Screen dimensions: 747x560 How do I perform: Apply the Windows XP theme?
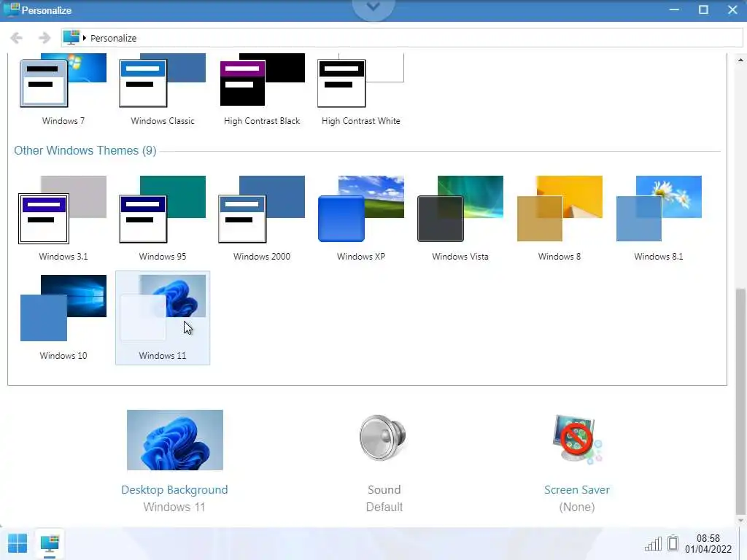tap(360, 219)
